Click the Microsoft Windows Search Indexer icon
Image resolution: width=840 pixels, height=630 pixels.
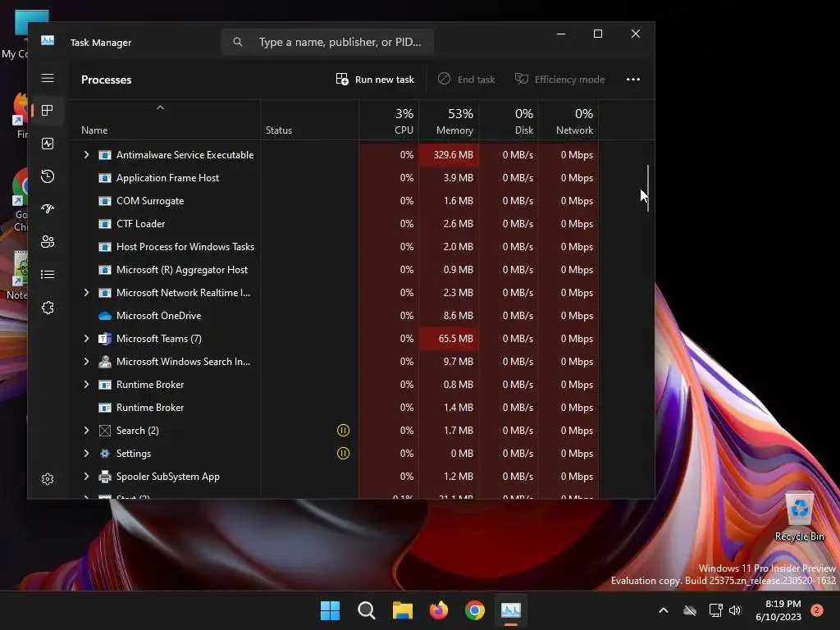pyautogui.click(x=105, y=362)
